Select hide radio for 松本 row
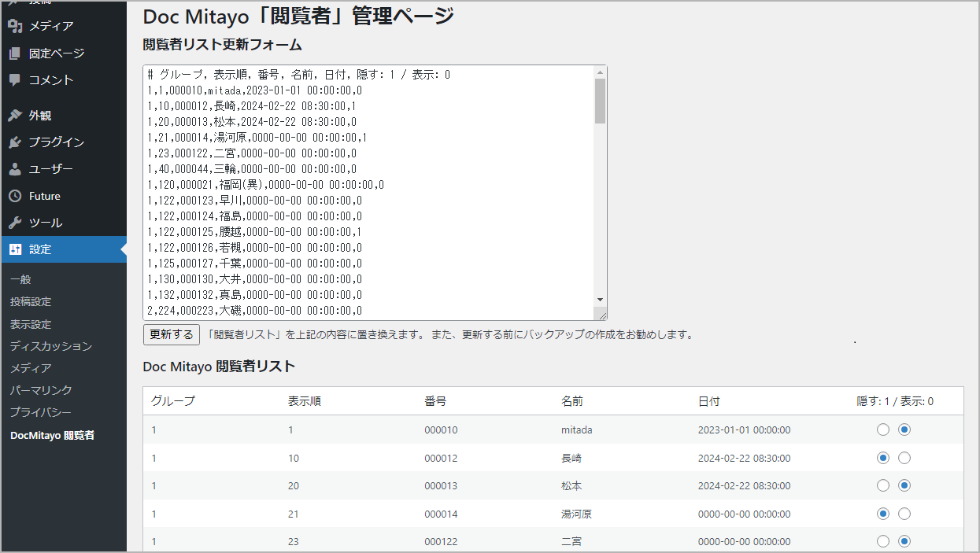Viewport: 980px width, 553px height. click(883, 485)
